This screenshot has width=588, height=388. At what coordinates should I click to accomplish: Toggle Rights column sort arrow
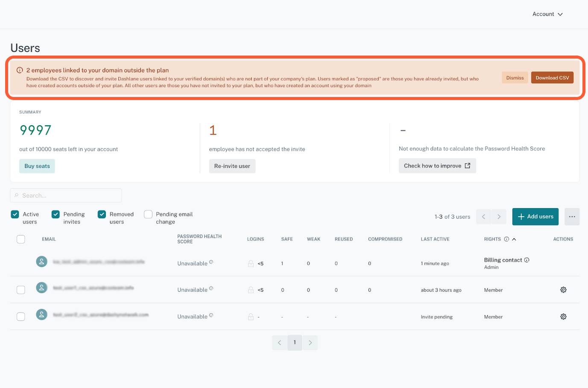[x=514, y=239]
